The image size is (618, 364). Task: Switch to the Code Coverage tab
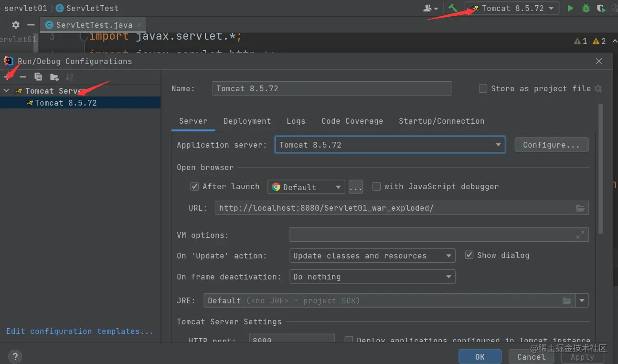click(x=352, y=121)
